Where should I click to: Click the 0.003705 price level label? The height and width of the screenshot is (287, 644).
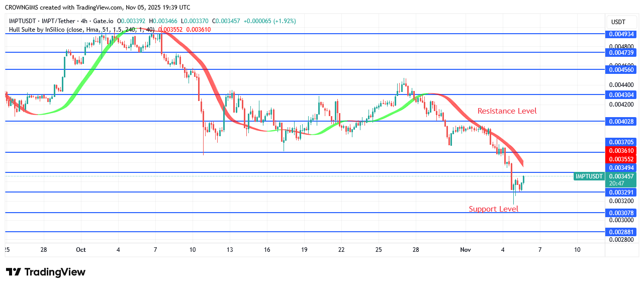621,142
